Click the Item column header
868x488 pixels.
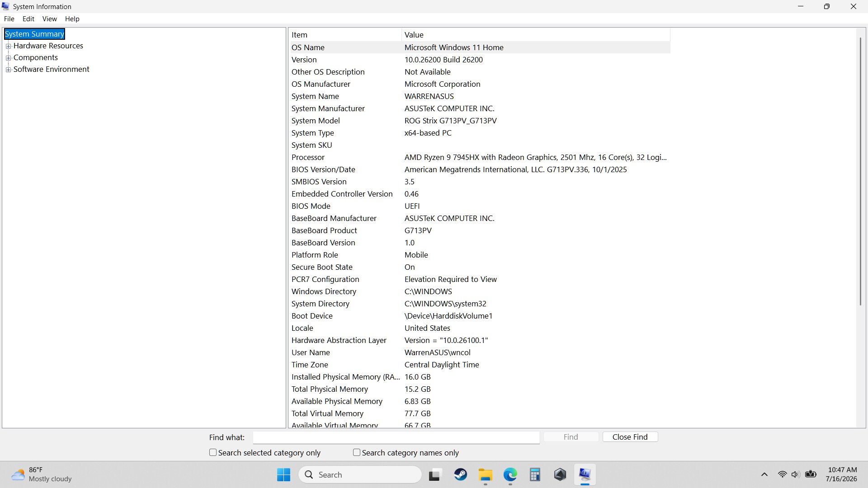tap(345, 35)
